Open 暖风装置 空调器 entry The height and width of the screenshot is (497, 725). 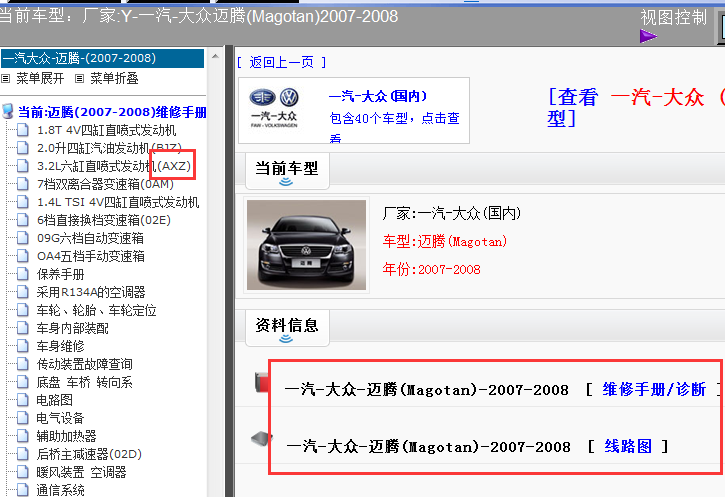pos(82,472)
